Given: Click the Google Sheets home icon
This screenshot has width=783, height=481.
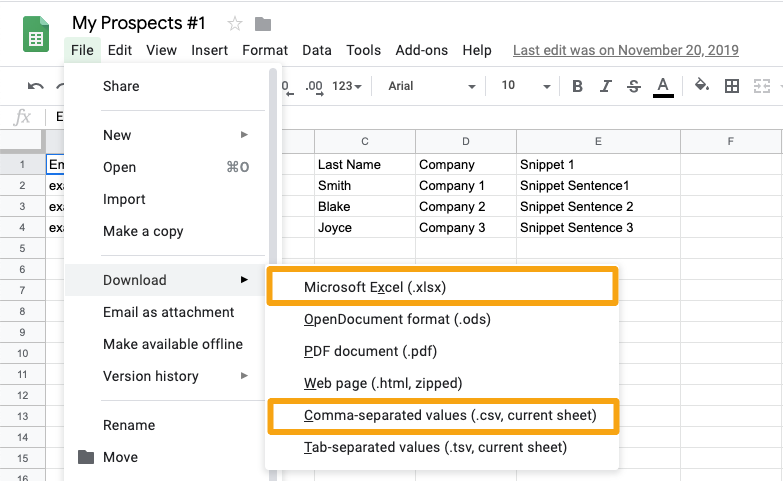Looking at the screenshot, I should click(36, 38).
